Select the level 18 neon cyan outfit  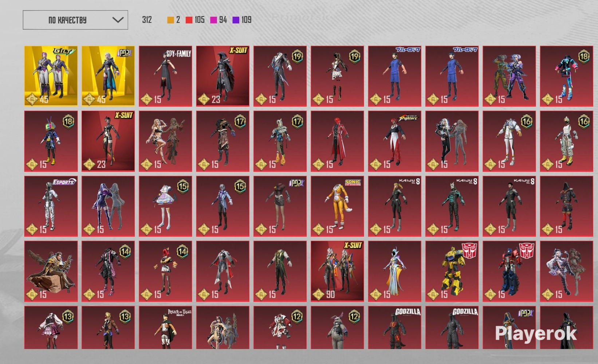pyautogui.click(x=567, y=76)
